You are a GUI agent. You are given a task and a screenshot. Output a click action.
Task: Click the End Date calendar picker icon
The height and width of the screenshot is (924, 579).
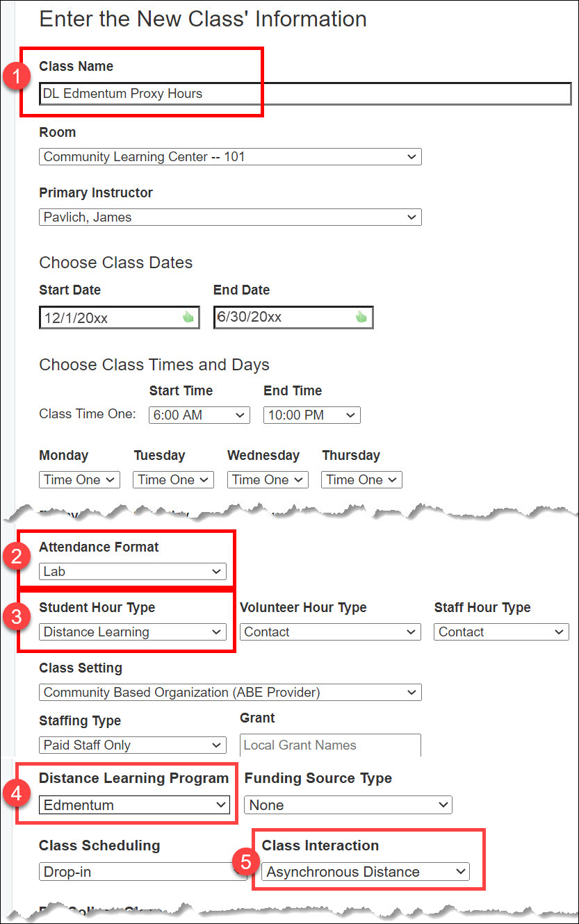(361, 317)
